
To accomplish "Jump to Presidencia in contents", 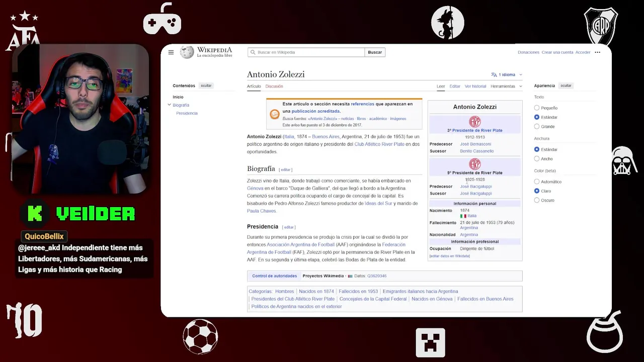I will pos(187,114).
